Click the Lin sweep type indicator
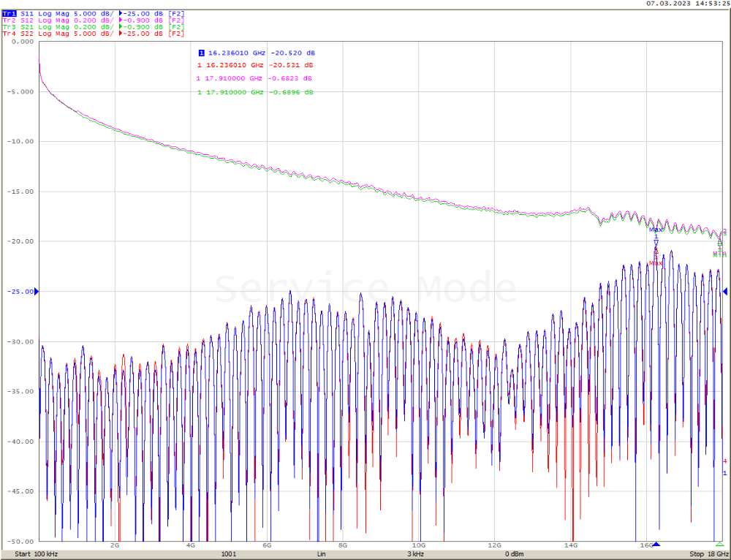Image resolution: width=731 pixels, height=560 pixels. [x=321, y=554]
